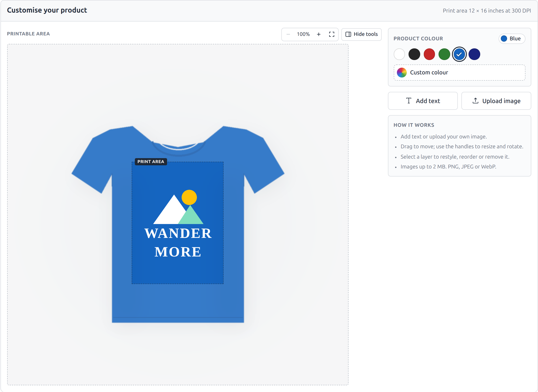Upload an image to the design
The height and width of the screenshot is (392, 538).
[496, 101]
